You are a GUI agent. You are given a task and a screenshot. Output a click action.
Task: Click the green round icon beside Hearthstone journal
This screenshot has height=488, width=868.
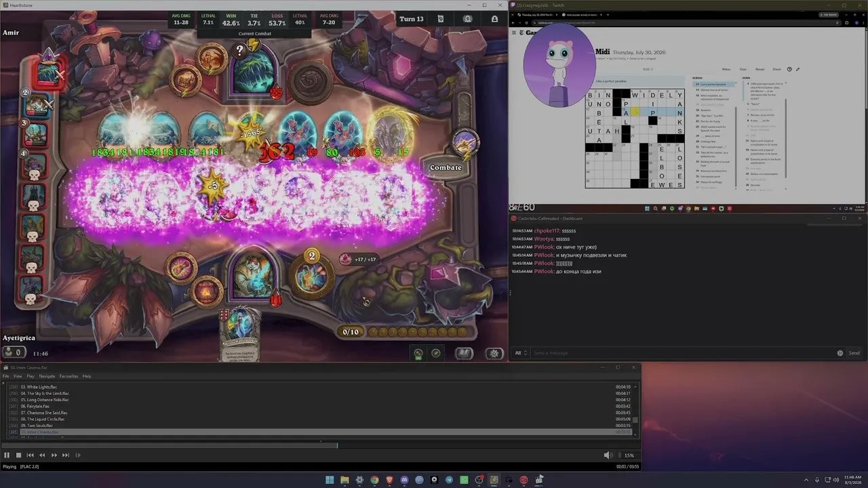418,353
